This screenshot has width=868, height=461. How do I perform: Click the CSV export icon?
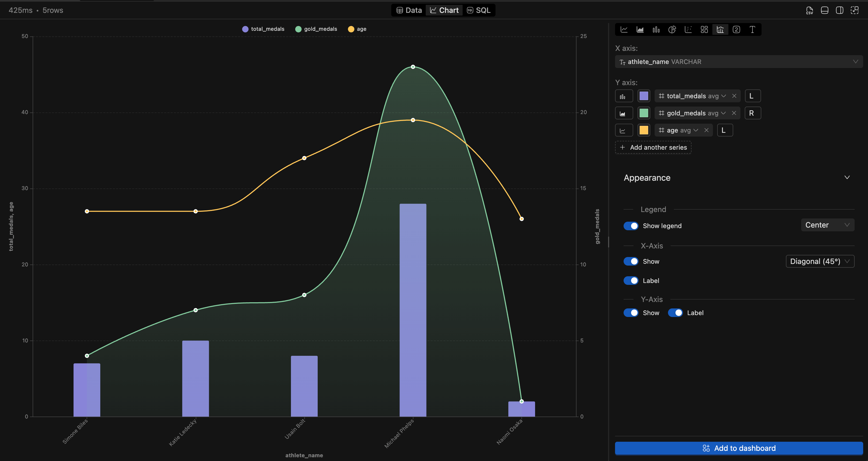(809, 10)
